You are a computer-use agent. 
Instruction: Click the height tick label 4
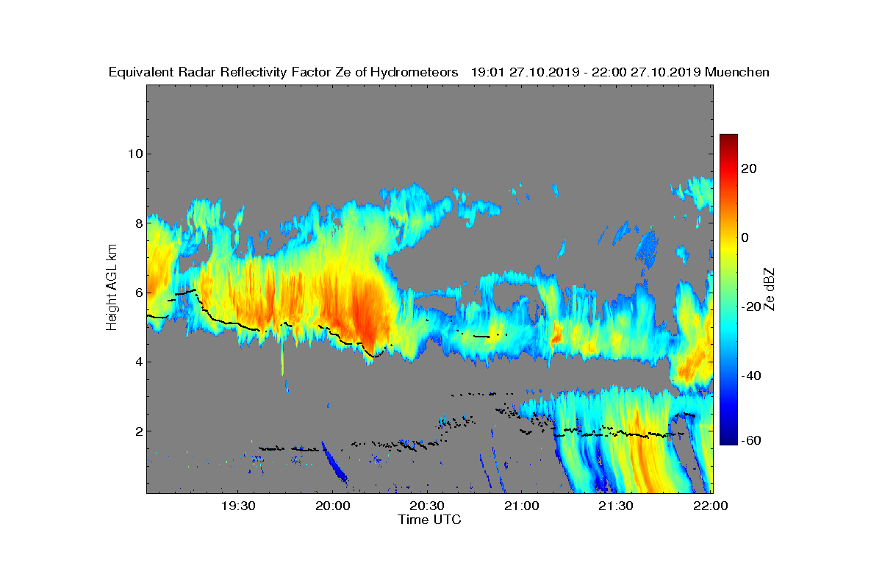tap(137, 362)
